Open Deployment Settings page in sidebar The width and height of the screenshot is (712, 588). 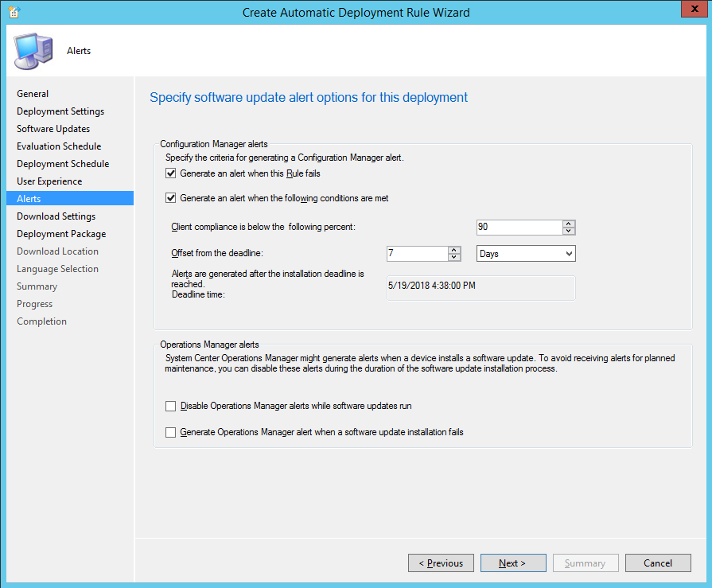[60, 111]
